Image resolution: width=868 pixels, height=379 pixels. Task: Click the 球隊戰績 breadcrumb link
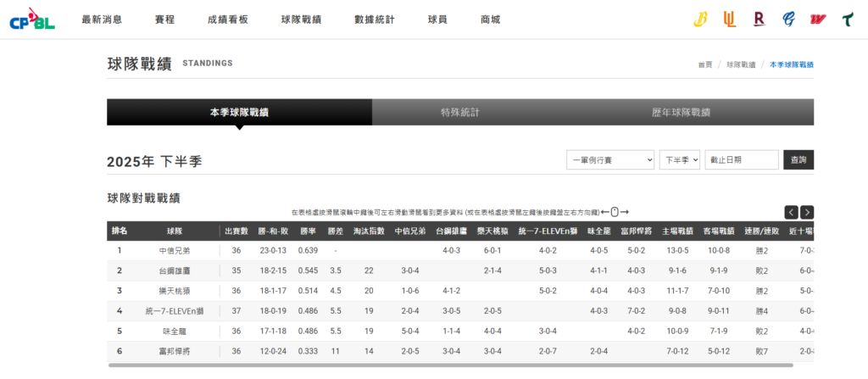[x=740, y=64]
